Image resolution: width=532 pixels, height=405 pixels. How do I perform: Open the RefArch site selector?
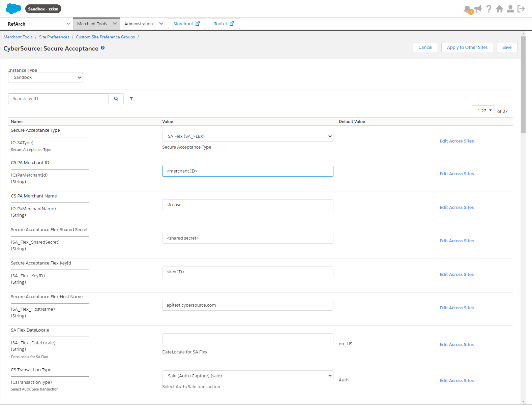point(39,24)
